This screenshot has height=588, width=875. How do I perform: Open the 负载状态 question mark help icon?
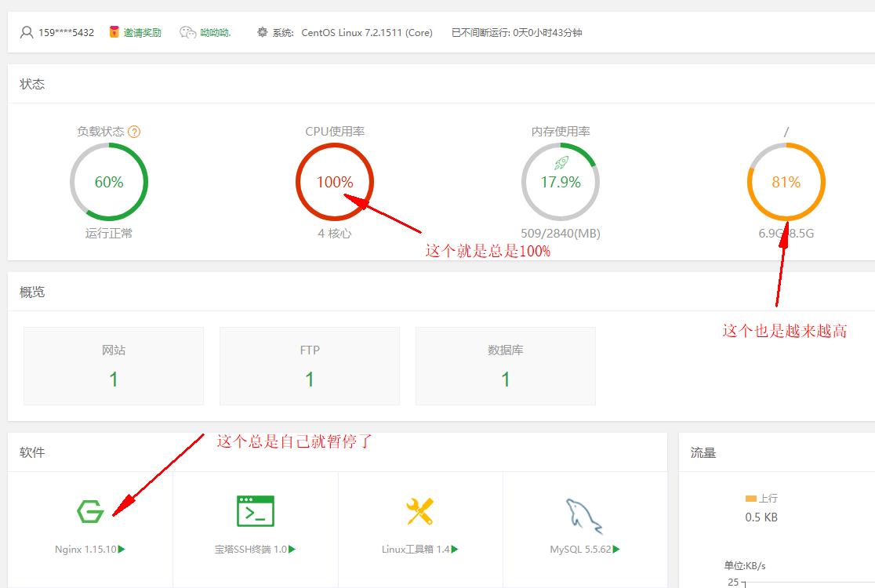click(133, 131)
